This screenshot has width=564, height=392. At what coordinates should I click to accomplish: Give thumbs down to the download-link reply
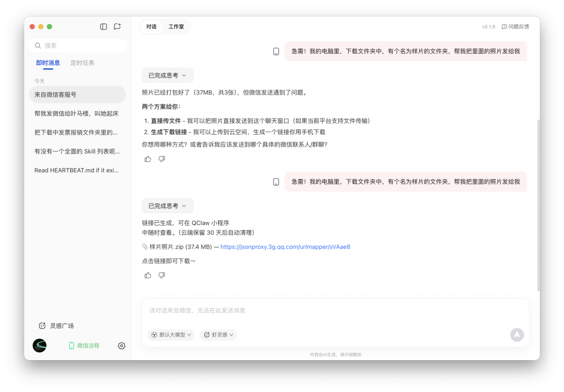pos(162,275)
